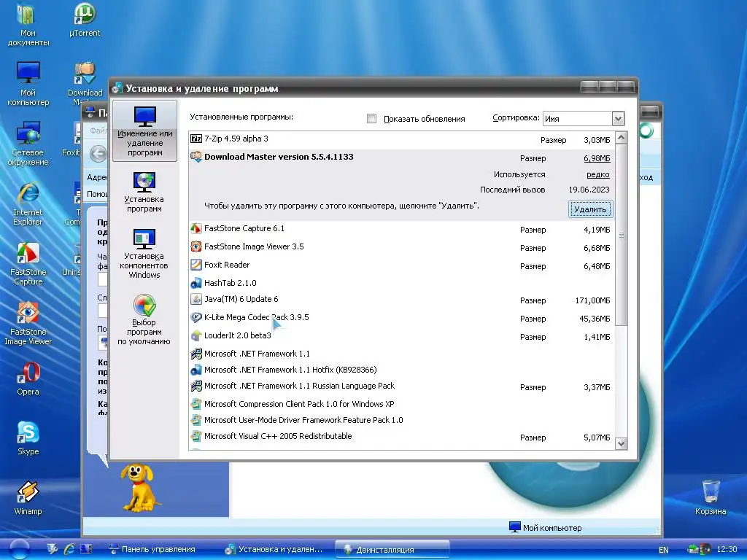
Task: Click the Microsoft Visual C++ 2005 Redistributable icon
Action: click(x=196, y=436)
